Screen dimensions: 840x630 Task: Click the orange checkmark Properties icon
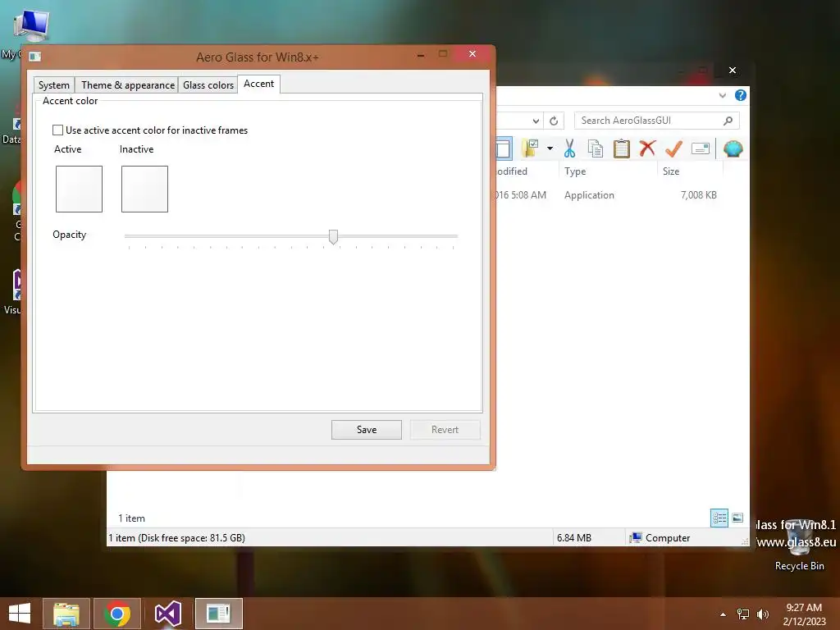pos(673,148)
